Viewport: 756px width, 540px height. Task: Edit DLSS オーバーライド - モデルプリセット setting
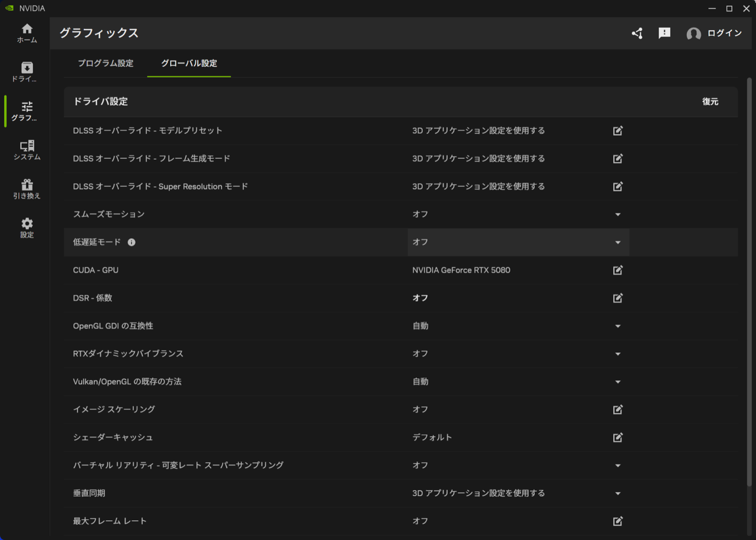pos(618,131)
